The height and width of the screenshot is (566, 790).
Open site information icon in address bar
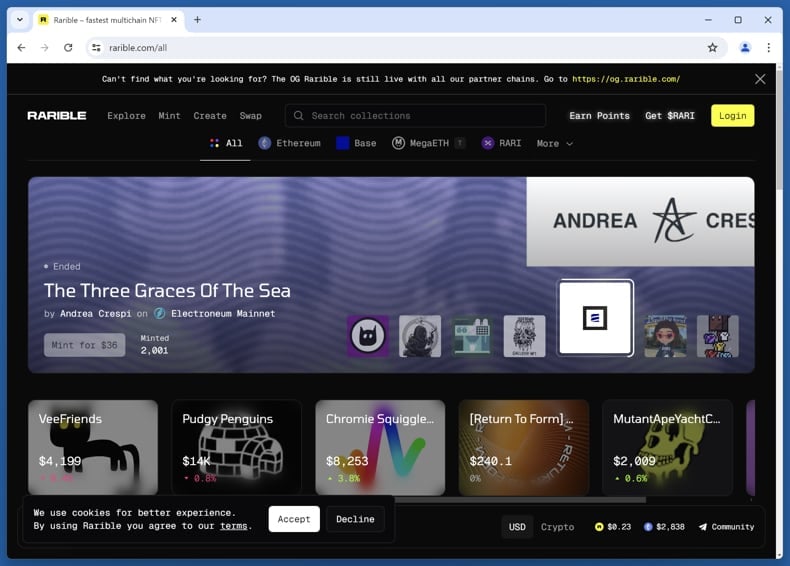[x=96, y=48]
